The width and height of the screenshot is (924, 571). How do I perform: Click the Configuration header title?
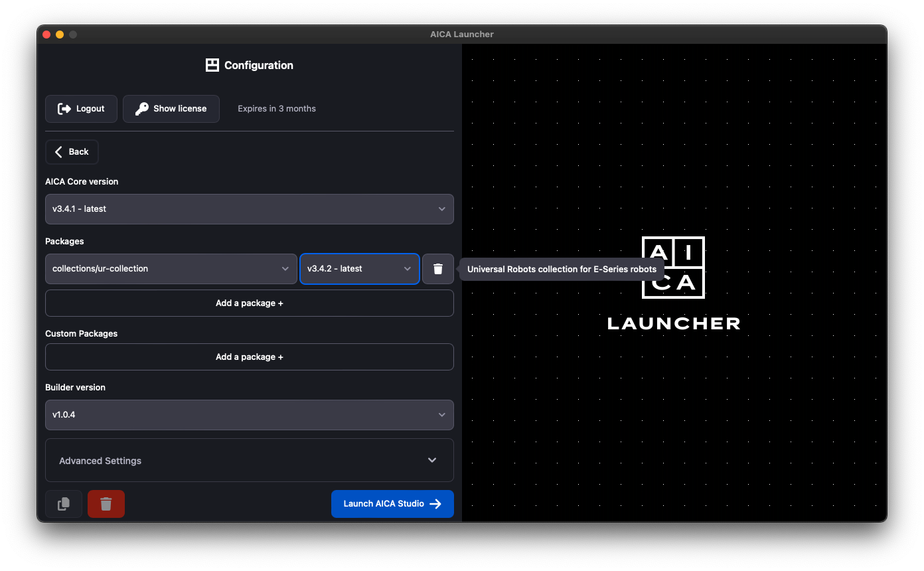[x=250, y=65]
